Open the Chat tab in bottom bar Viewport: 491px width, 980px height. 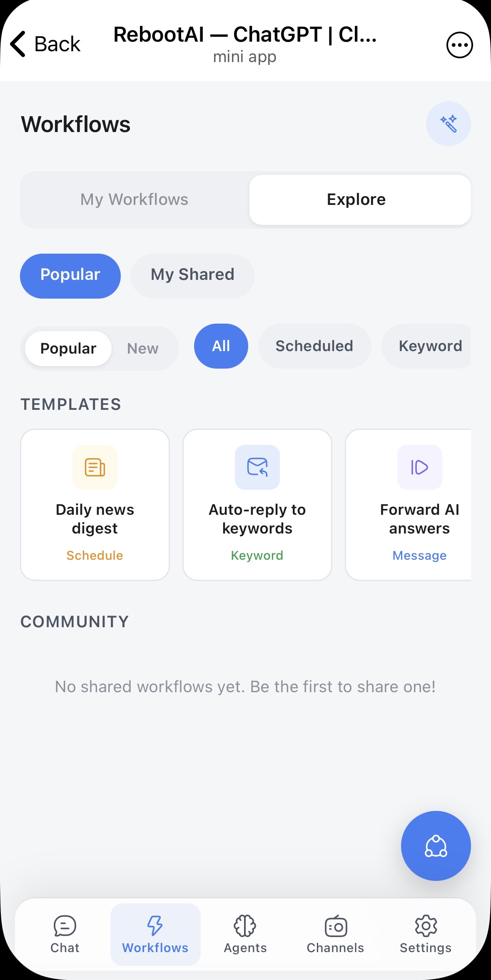65,934
